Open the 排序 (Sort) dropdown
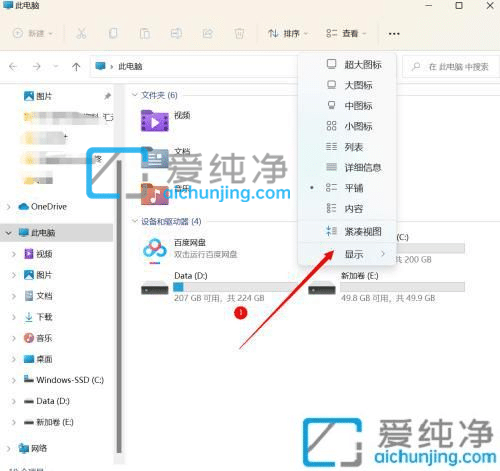Viewport: 500px width, 471px height. click(288, 33)
